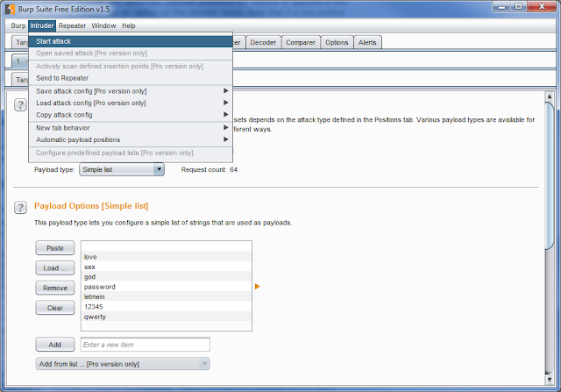Click the scrollbar up arrow

click(550, 96)
